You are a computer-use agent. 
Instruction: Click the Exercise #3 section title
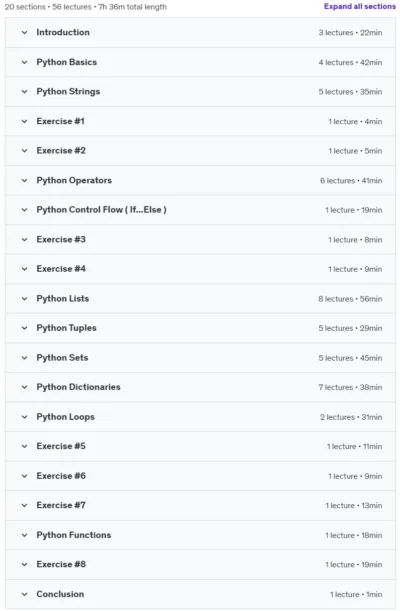coord(61,239)
